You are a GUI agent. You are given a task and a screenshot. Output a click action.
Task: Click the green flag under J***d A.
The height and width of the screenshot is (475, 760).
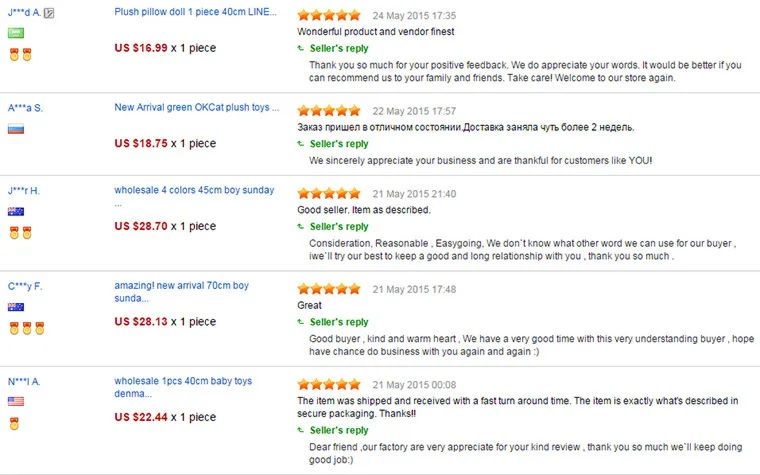16,34
